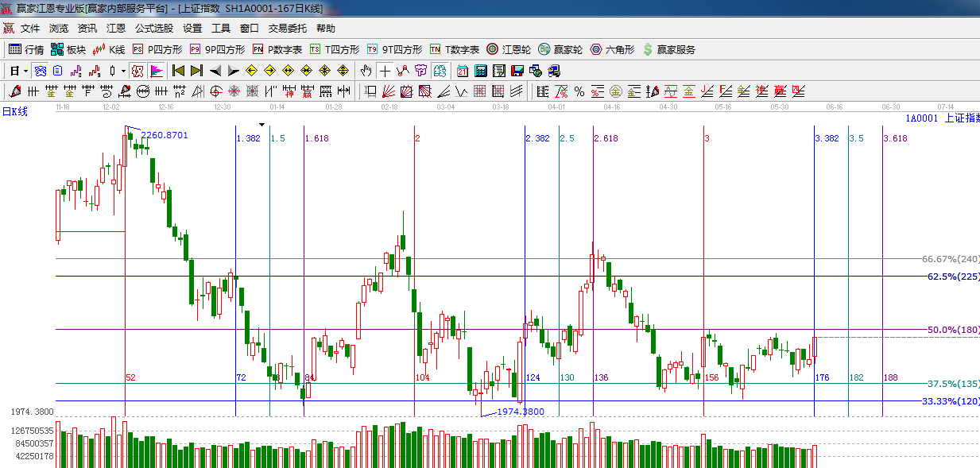Open the 板块 sector view
The width and height of the screenshot is (980, 468).
coord(68,49)
